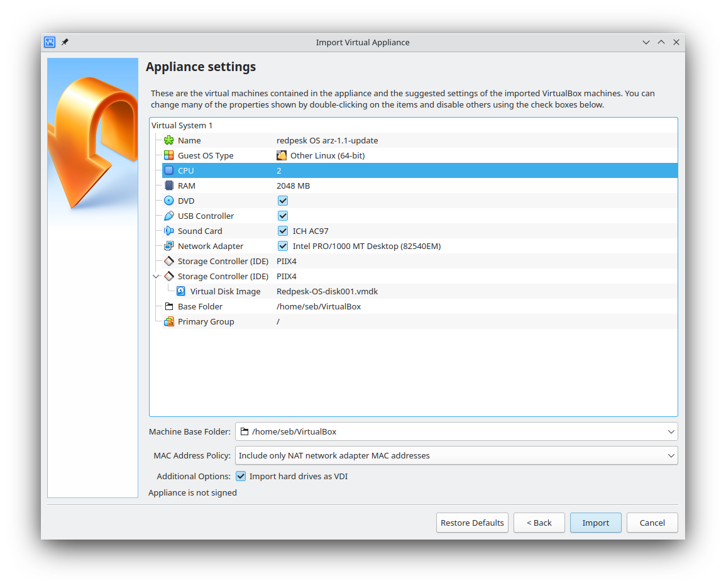This screenshot has width=726, height=588.
Task: Click the Guest OS Type icon
Action: [169, 156]
